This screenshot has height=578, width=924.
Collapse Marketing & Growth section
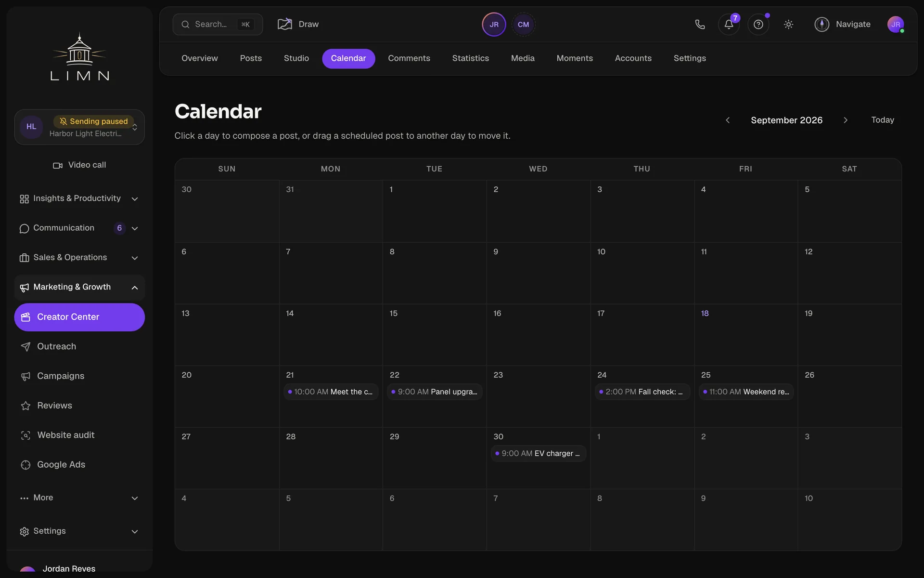[79, 287]
